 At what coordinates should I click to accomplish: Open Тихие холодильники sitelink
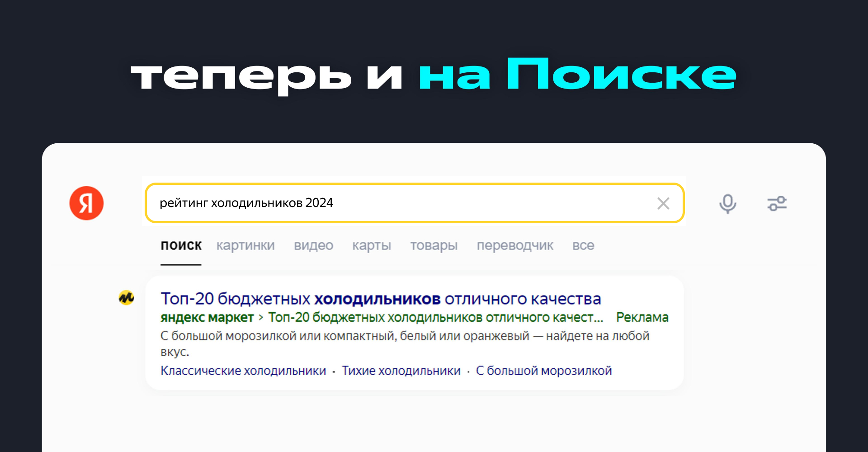click(401, 371)
